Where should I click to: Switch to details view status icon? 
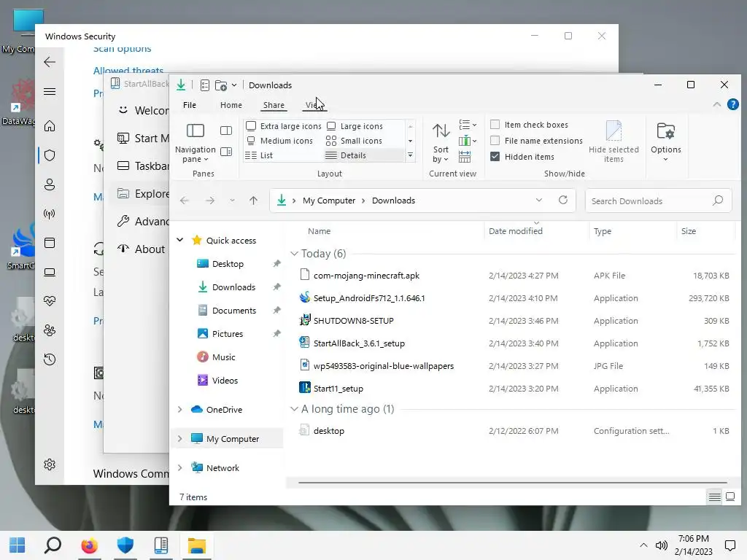714,497
